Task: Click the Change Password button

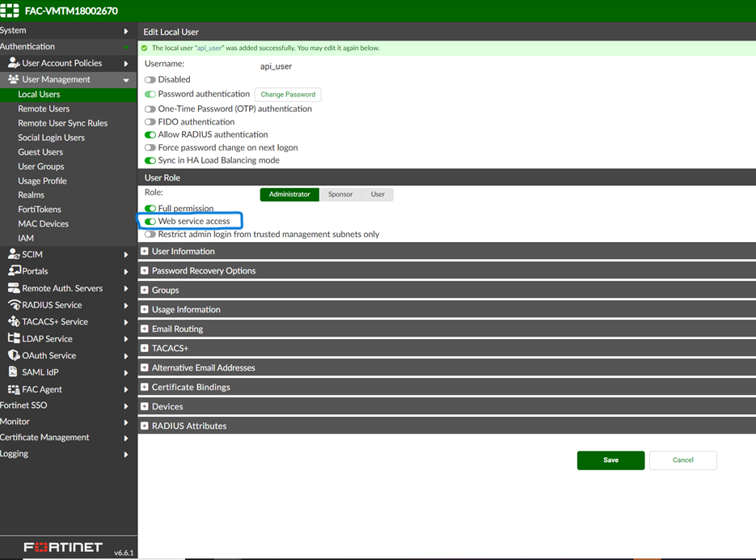Action: click(x=288, y=95)
